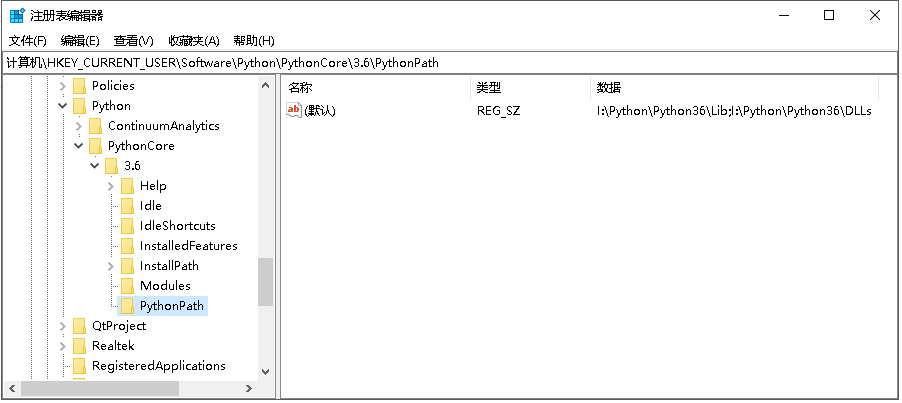The width and height of the screenshot is (902, 403).
Task: Expand the InstallPath key chevron
Action: click(x=111, y=266)
